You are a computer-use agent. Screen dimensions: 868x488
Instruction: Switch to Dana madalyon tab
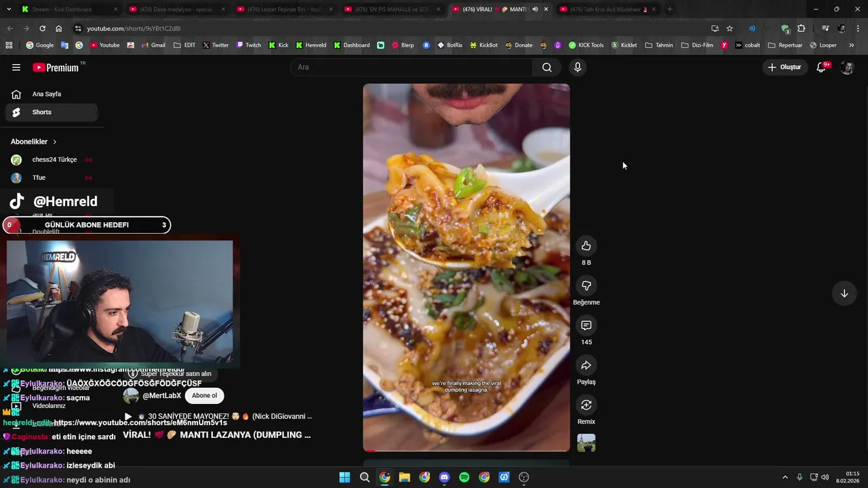[177, 9]
